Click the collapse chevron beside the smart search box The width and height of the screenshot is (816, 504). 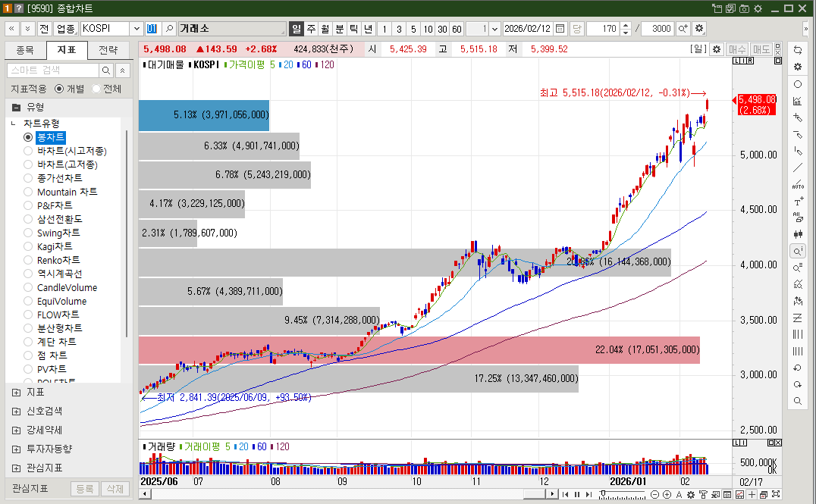[122, 70]
